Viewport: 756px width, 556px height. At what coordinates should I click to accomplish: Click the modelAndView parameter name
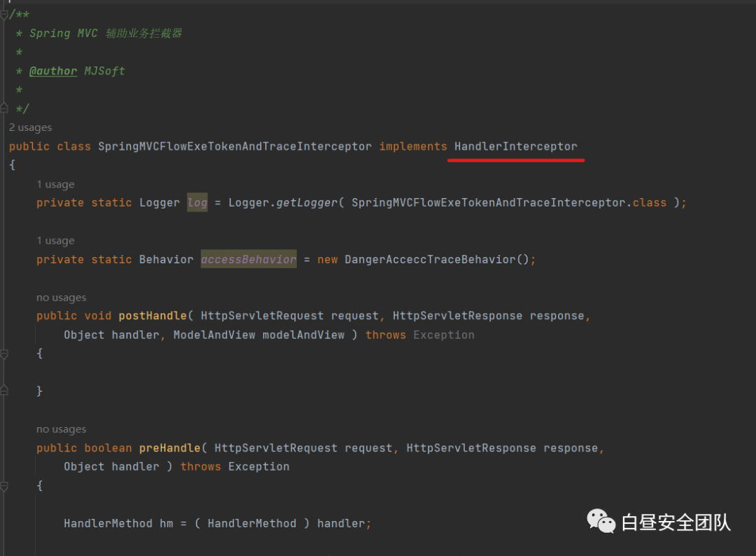tap(303, 335)
